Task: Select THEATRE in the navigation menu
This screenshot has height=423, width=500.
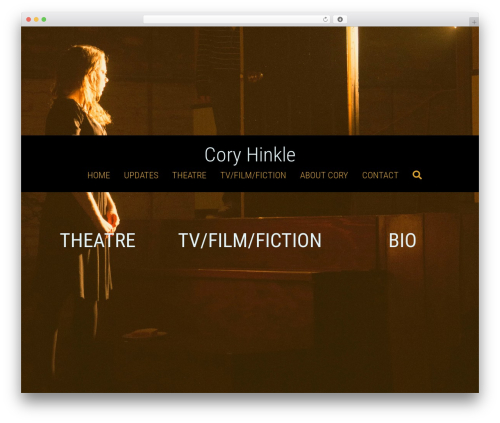Action: (189, 175)
